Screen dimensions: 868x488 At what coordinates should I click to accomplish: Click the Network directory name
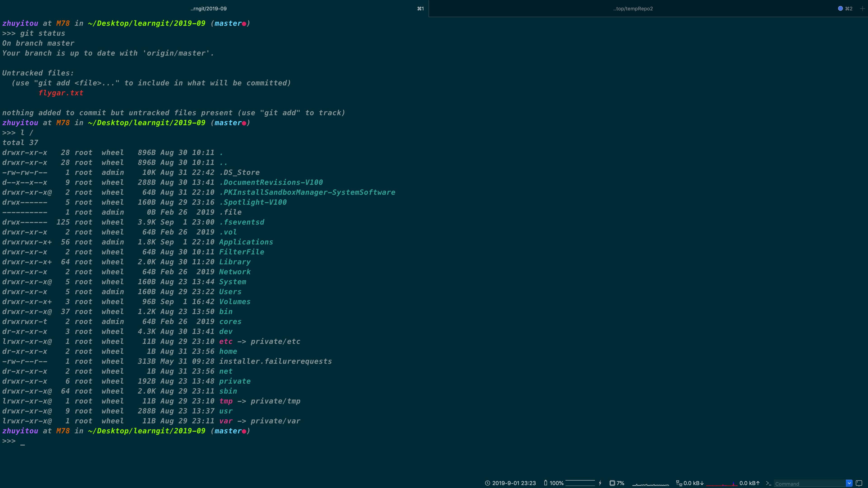pos(235,272)
